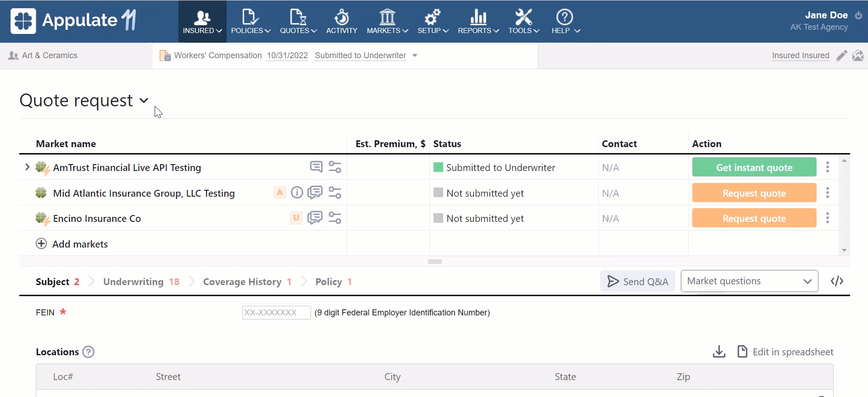The width and height of the screenshot is (868, 397).
Task: Request quote from Encino Insurance Co
Action: tap(754, 218)
